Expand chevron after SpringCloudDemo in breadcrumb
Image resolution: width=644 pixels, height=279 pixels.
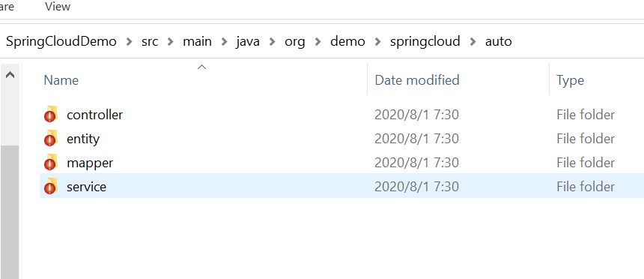click(130, 41)
